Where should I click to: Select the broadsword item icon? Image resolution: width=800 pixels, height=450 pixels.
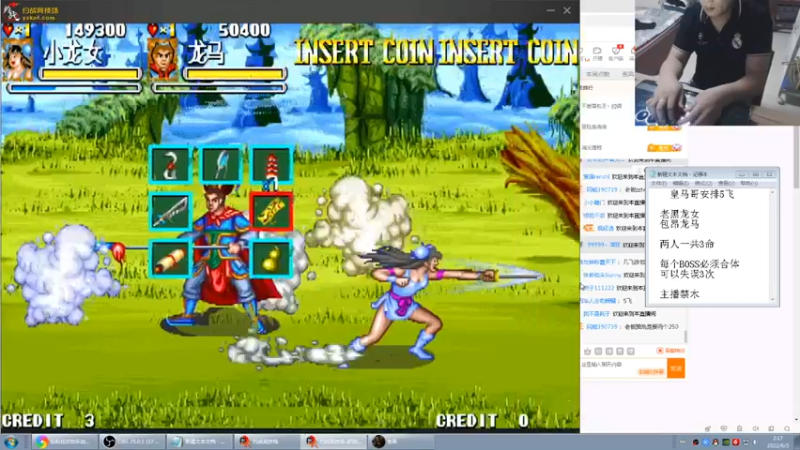(170, 211)
